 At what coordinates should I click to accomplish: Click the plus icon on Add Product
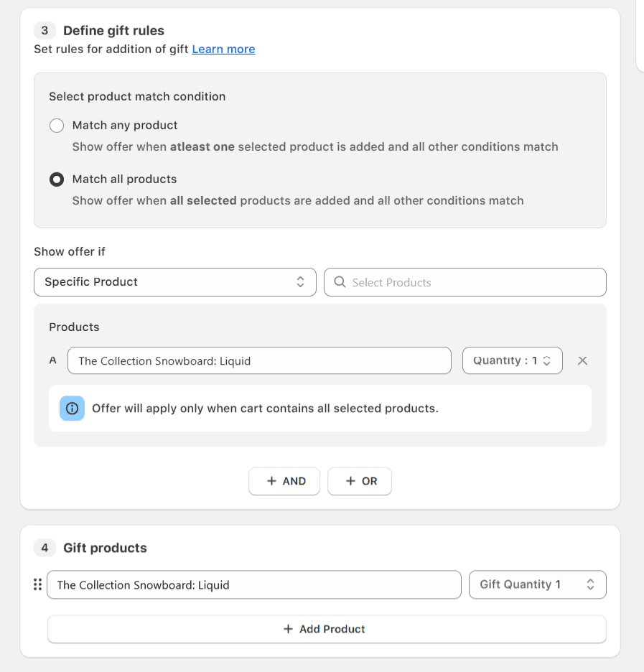tap(288, 629)
